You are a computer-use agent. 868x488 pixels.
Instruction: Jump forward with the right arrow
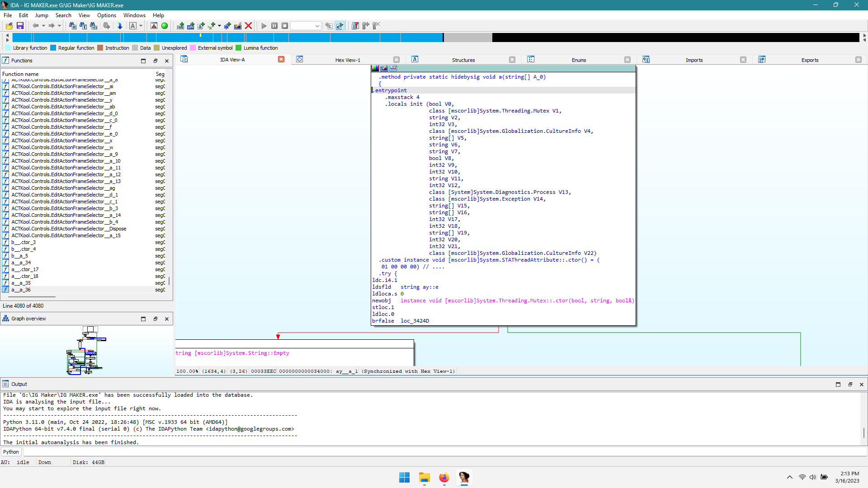click(x=52, y=26)
